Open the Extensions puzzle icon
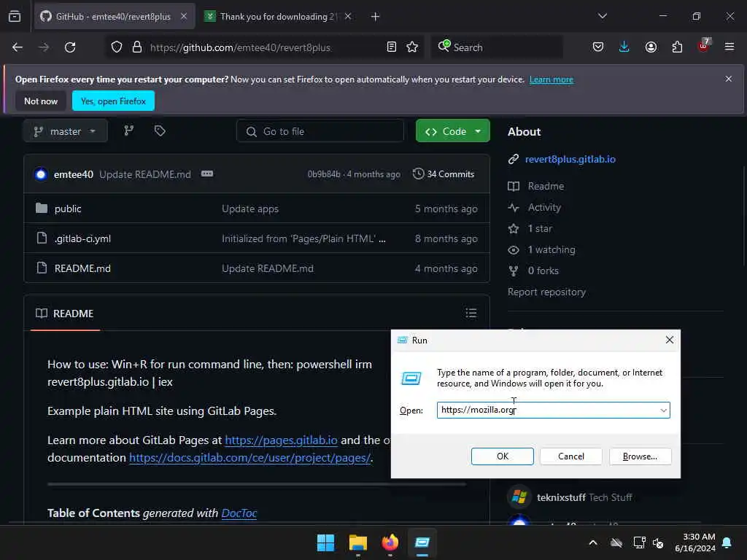Screen dimensions: 747x560 [677, 47]
